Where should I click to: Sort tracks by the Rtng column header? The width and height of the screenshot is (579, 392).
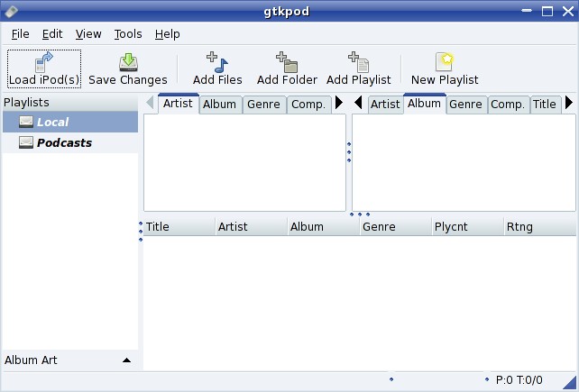(x=540, y=226)
